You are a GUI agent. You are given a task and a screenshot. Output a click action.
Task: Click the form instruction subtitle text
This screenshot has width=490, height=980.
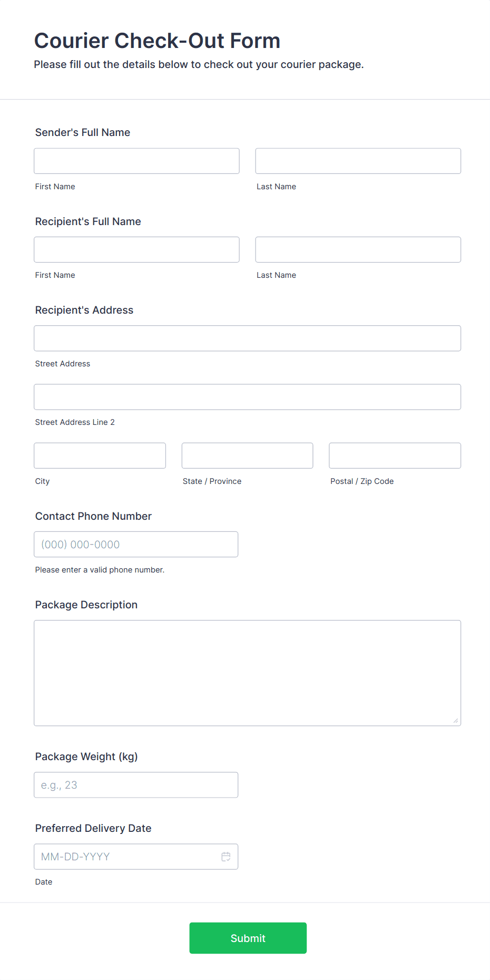[x=199, y=64]
